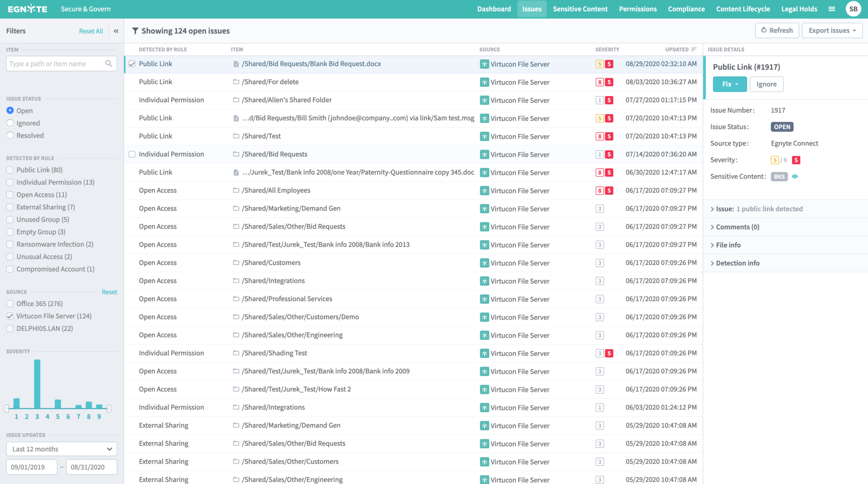868x484 pixels.
Task: Enable the Ransomware Infection rule filter
Action: pos(10,245)
